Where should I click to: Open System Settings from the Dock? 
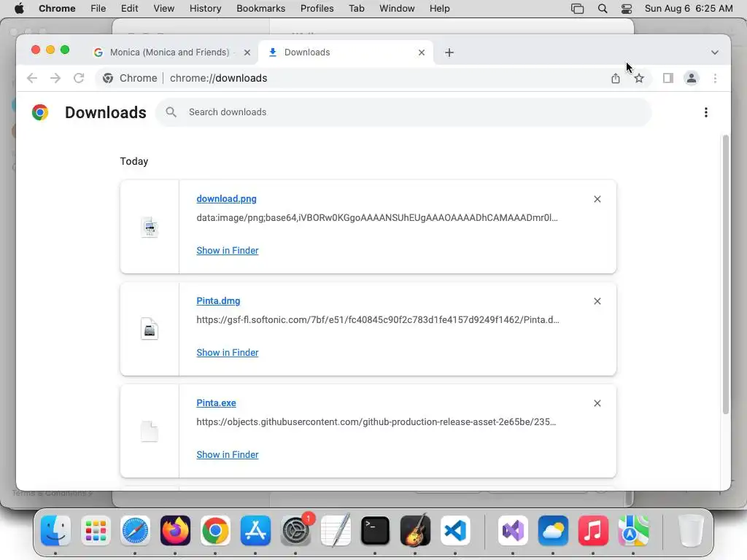click(295, 531)
